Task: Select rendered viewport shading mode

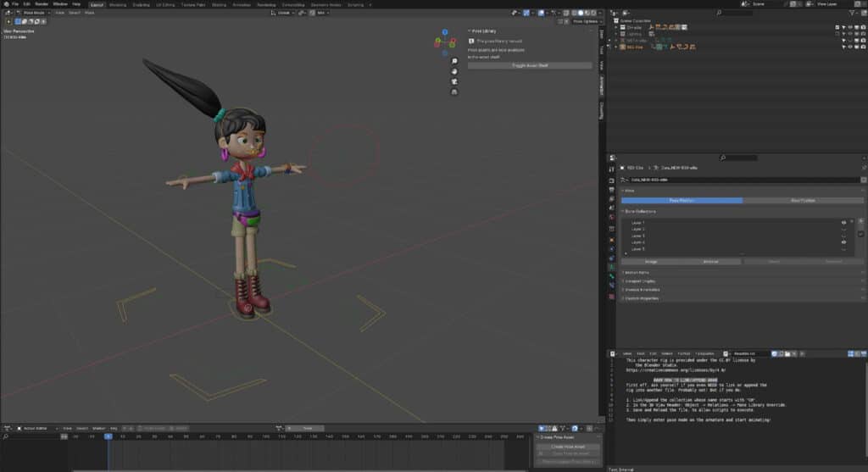Action: pyautogui.click(x=593, y=12)
